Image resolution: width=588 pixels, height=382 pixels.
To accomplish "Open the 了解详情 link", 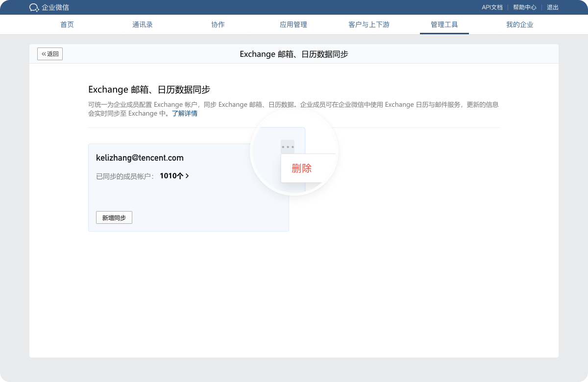I will 185,114.
